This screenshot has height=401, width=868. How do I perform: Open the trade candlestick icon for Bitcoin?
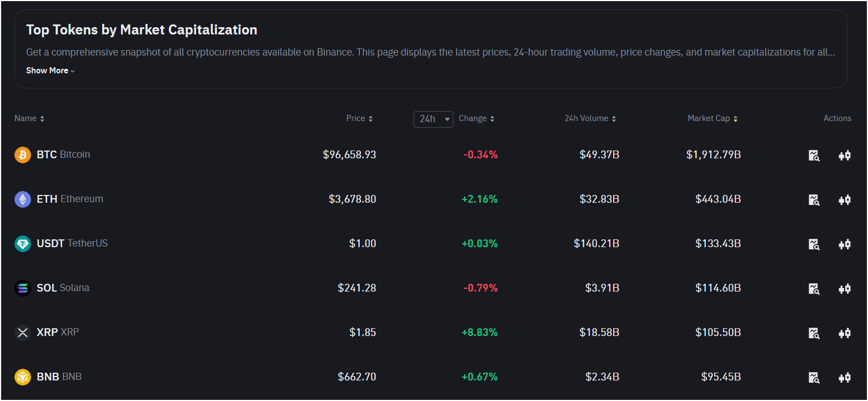[x=845, y=156]
